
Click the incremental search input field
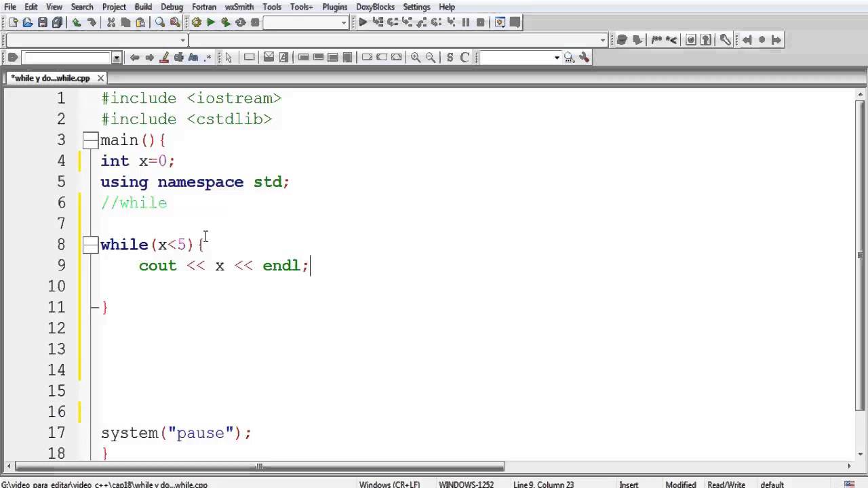click(x=66, y=58)
